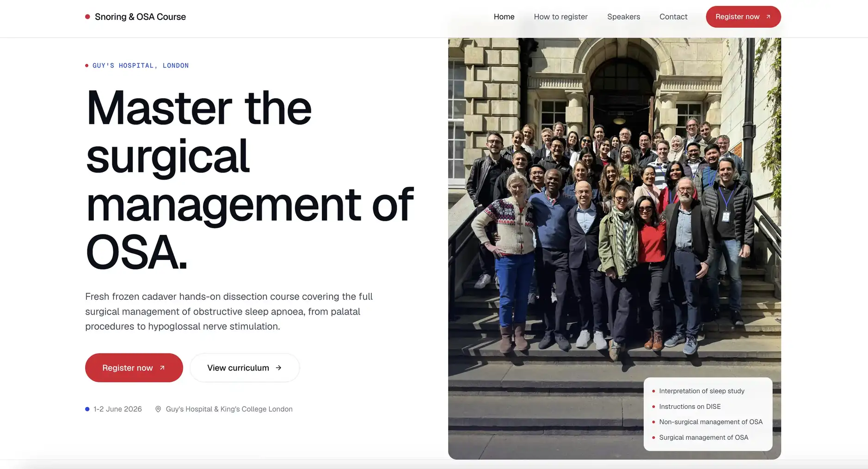This screenshot has width=868, height=469.
Task: Click the 'GUY'S HOSPITAL, LONDON' label
Action: coord(141,66)
